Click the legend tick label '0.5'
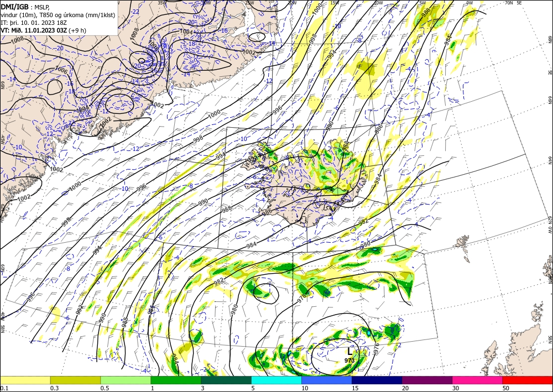This screenshot has height=392, width=553. [105, 388]
